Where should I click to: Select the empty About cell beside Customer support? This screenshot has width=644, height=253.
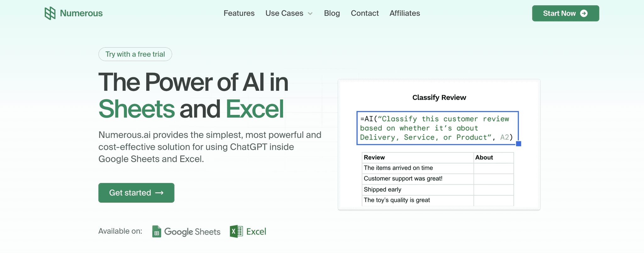tap(494, 179)
